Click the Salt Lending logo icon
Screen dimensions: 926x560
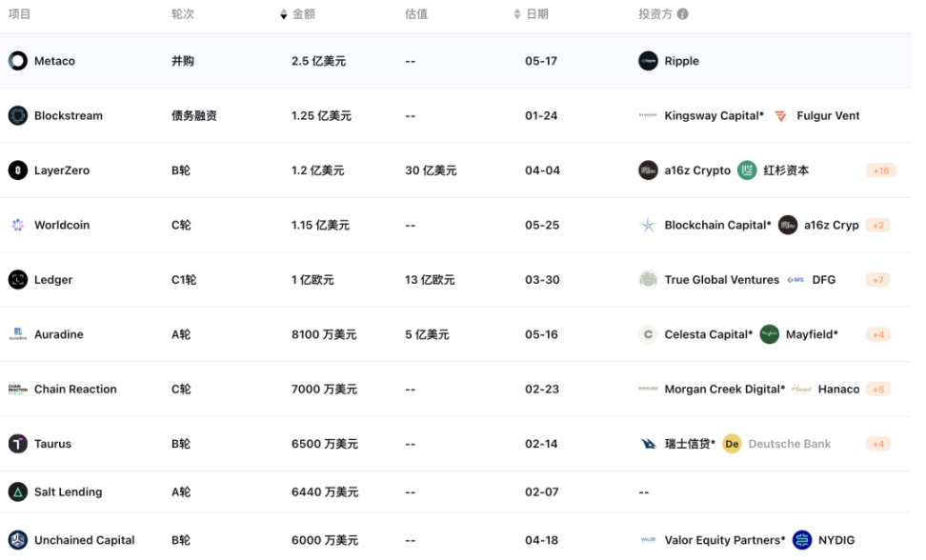pyautogui.click(x=18, y=492)
